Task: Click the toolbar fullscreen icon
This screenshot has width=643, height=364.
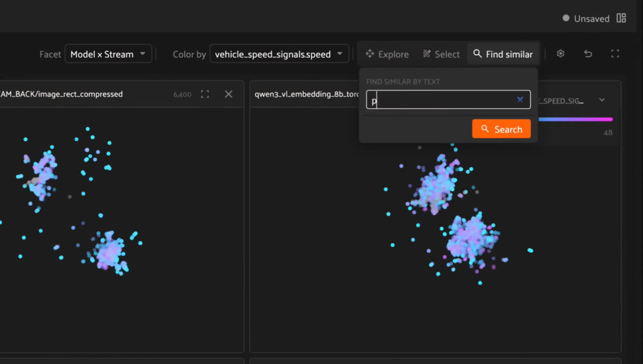Action: [x=615, y=54]
